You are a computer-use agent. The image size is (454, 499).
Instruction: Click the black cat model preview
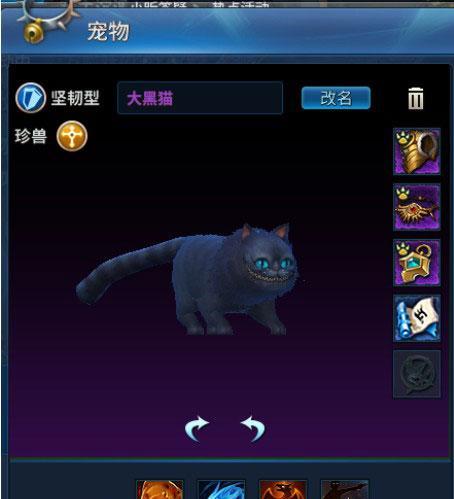tap(188, 279)
